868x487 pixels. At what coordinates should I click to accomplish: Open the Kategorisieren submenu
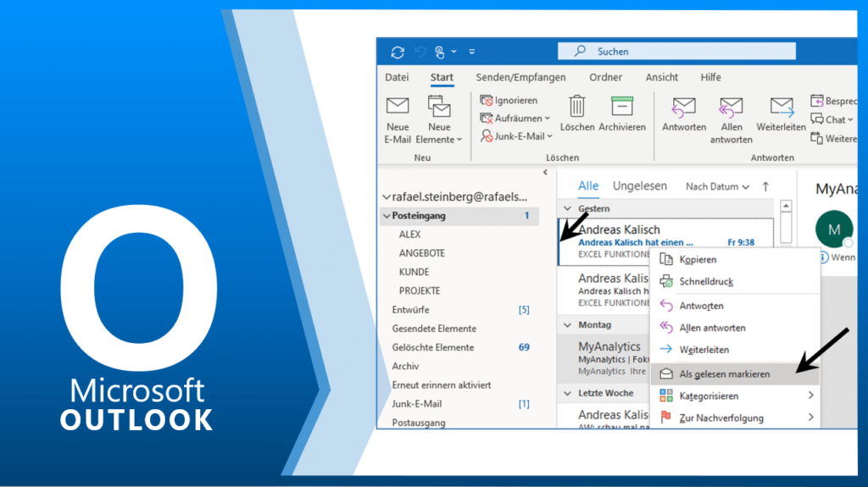pos(734,396)
